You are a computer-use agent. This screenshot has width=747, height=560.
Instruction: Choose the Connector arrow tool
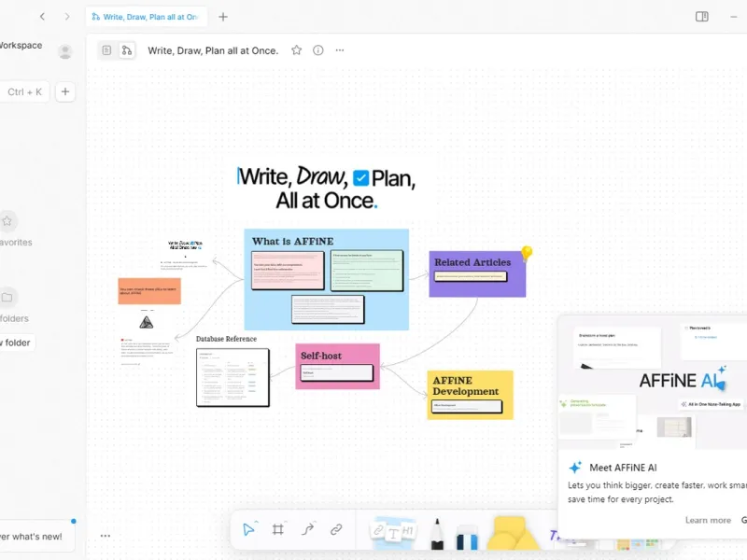click(x=308, y=529)
